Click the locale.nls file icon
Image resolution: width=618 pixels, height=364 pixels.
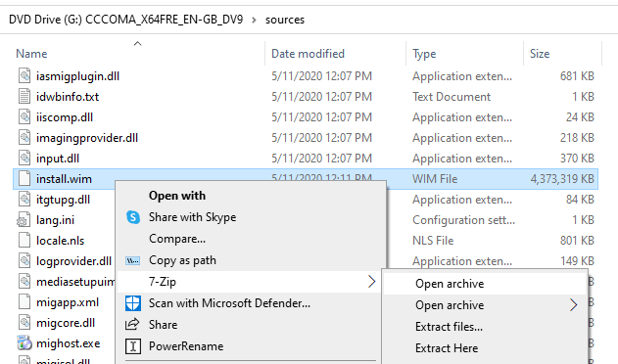(x=24, y=240)
